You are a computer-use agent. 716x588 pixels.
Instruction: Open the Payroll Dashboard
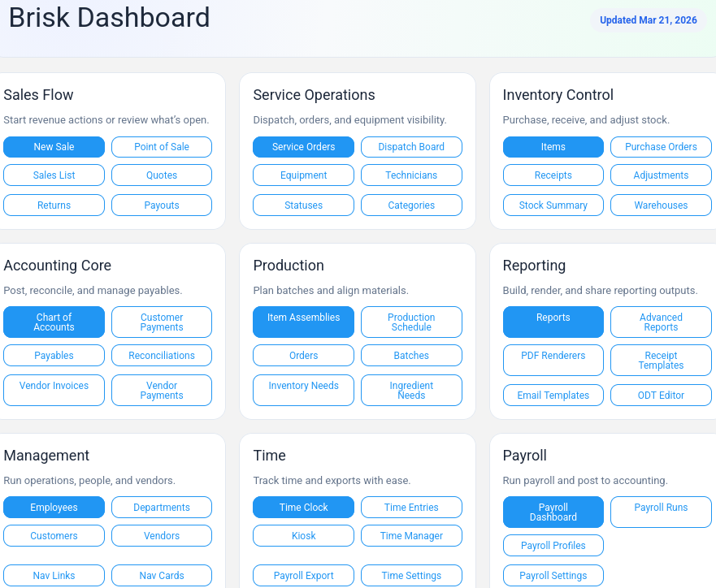click(x=553, y=512)
